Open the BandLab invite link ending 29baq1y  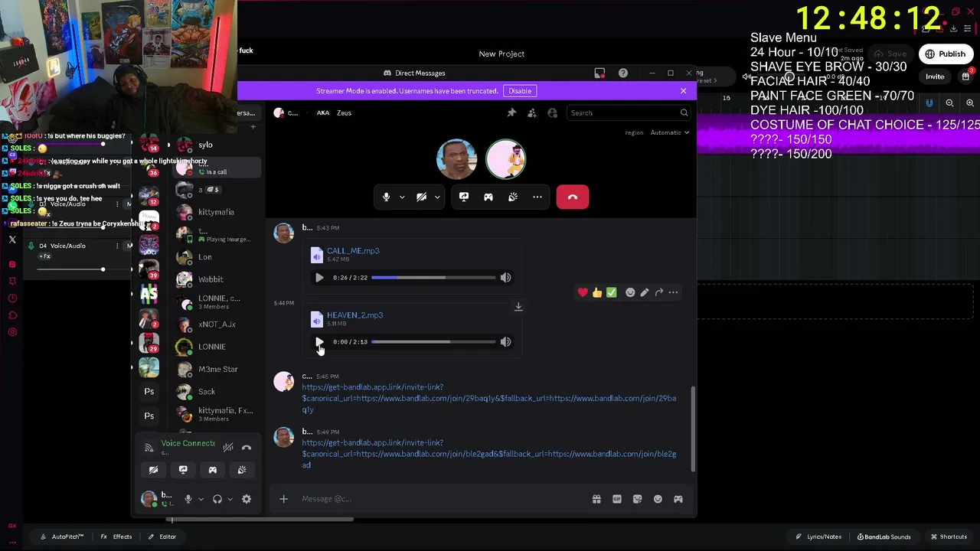488,399
